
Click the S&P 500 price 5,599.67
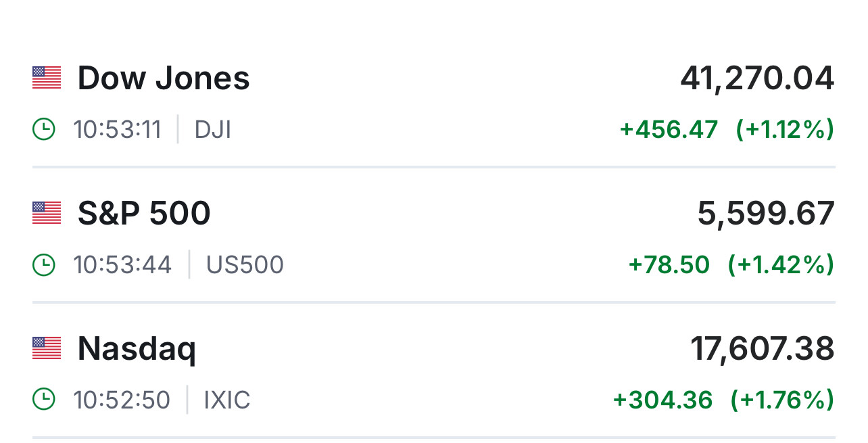pyautogui.click(x=766, y=214)
